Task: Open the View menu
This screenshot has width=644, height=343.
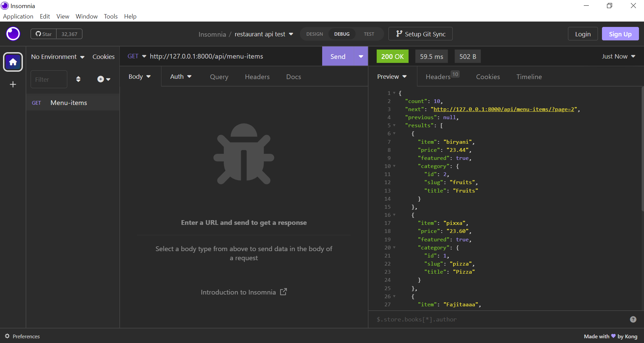Action: (63, 16)
